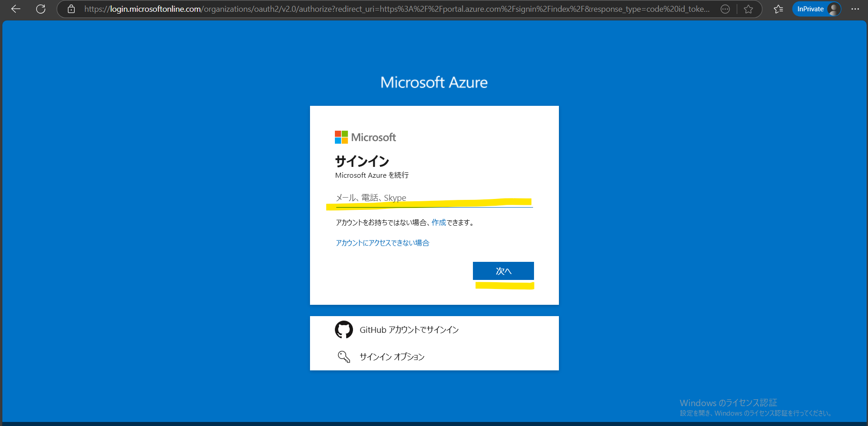The width and height of the screenshot is (868, 426).
Task: Click the 作成 link to create account
Action: [439, 222]
